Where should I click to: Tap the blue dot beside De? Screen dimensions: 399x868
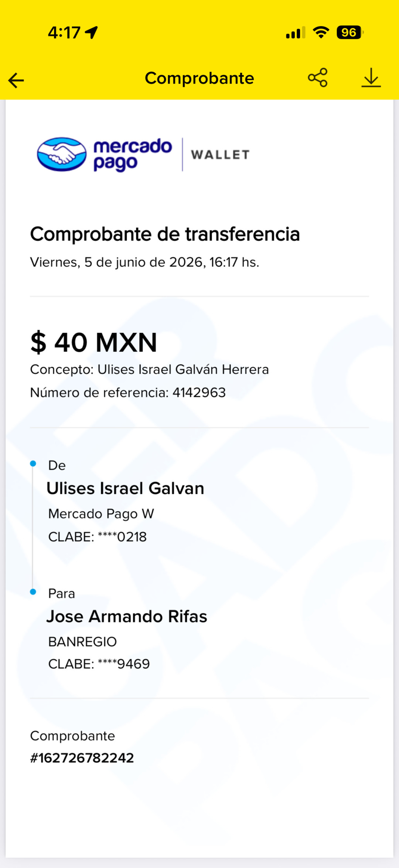coord(33,464)
